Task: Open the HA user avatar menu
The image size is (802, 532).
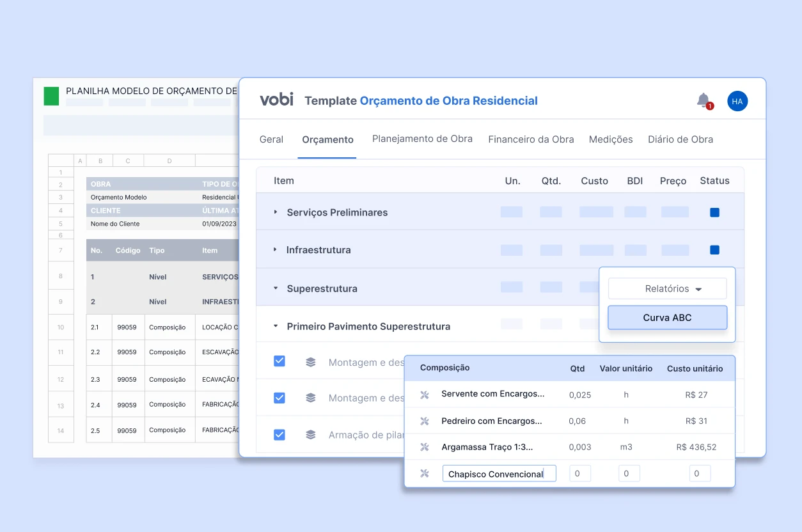Action: coord(737,101)
